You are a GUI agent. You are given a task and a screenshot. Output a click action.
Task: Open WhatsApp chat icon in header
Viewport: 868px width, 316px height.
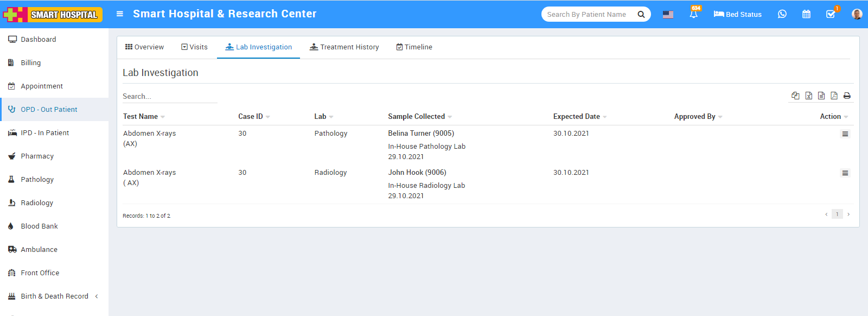click(782, 14)
